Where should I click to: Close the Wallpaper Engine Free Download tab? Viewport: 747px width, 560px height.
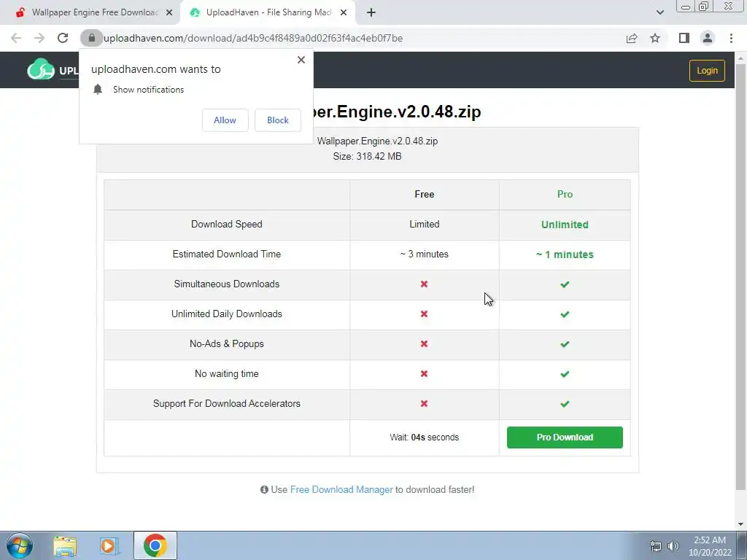point(169,13)
